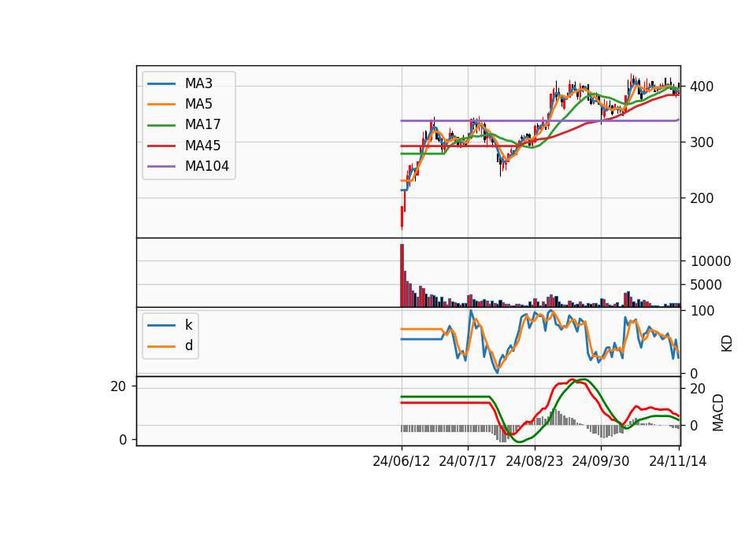The width and height of the screenshot is (756, 543).
Task: Click the 24/09/30 date axis label
Action: (601, 462)
